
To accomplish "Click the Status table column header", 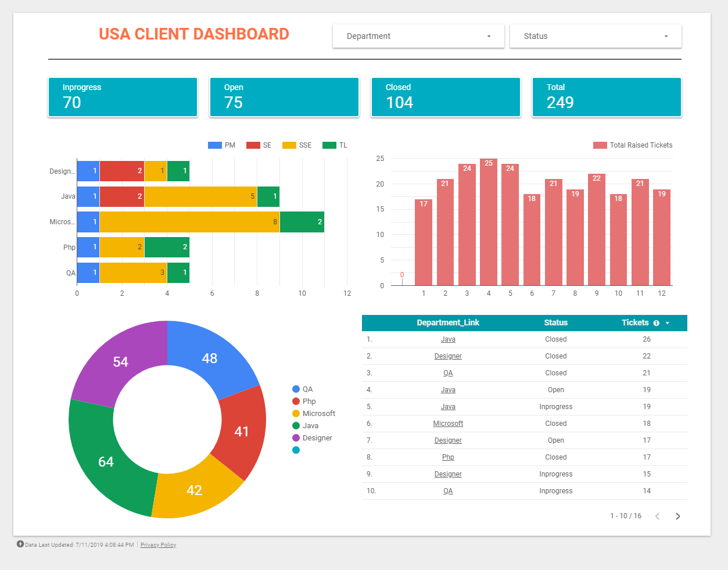I will point(555,323).
